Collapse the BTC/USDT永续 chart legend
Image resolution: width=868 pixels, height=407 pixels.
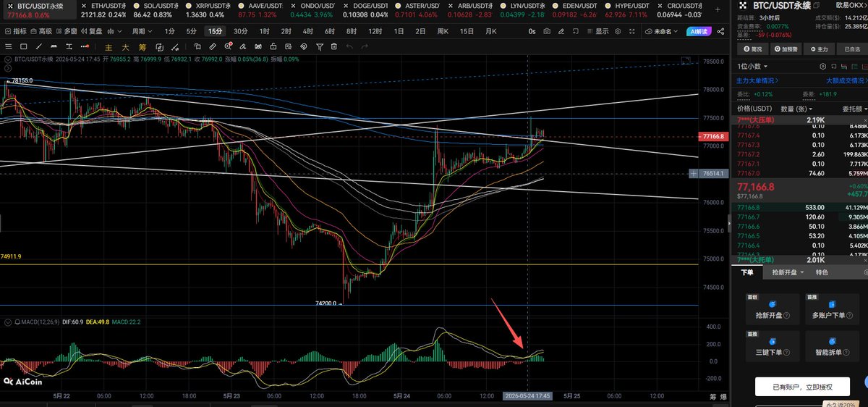[x=8, y=59]
